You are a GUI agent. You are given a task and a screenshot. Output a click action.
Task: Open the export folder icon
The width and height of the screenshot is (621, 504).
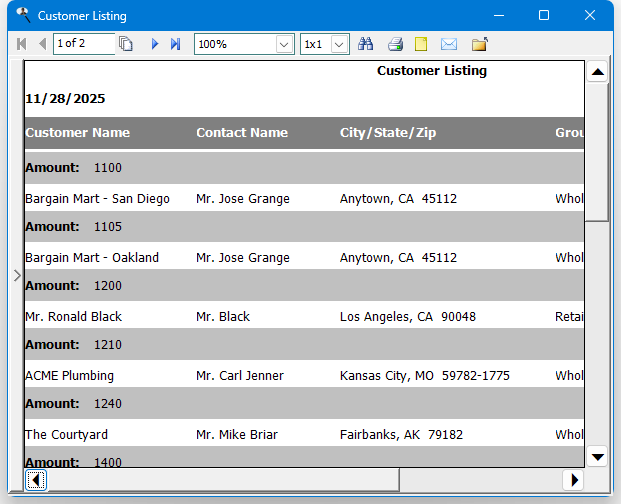tap(479, 44)
